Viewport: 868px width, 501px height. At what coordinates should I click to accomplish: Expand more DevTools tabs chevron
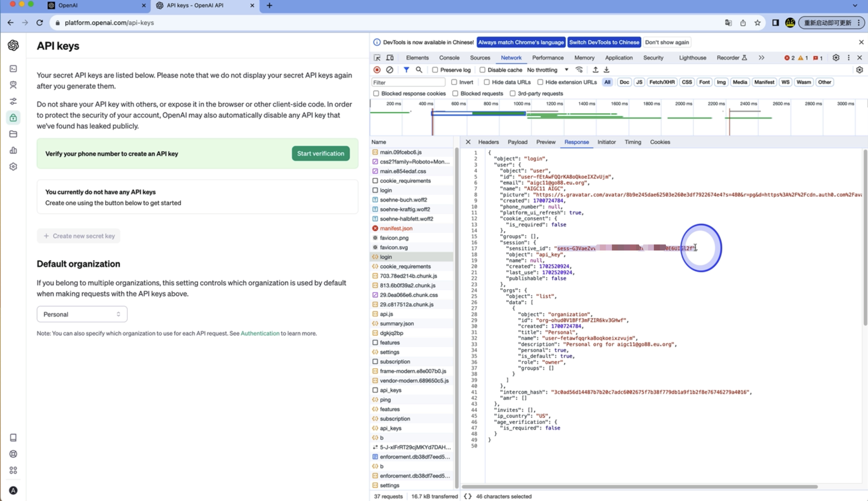pos(761,58)
